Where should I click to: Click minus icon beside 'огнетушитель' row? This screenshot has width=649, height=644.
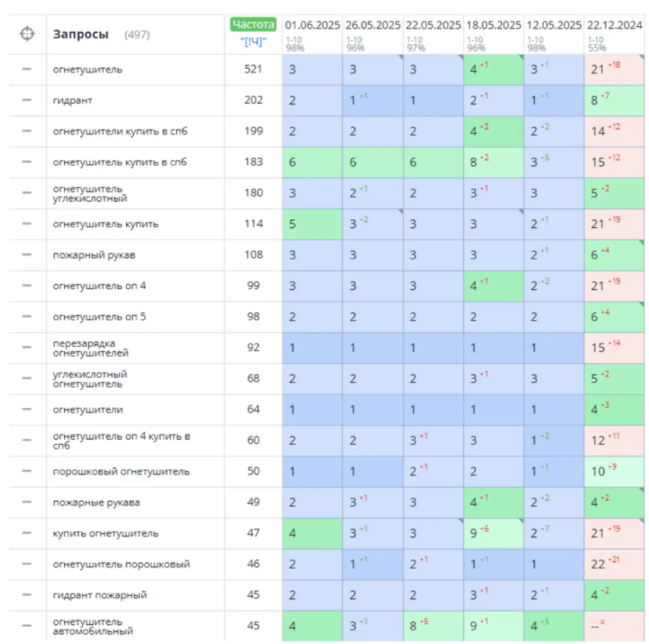[x=27, y=69]
